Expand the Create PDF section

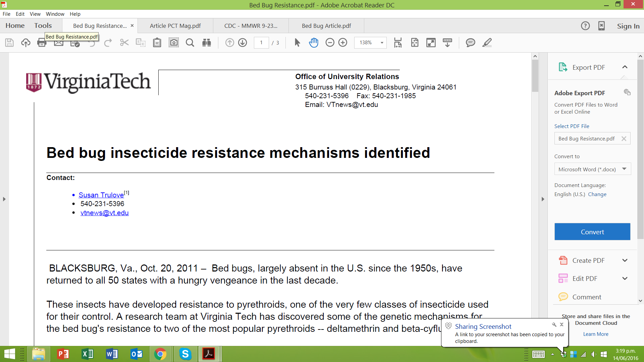pos(625,260)
